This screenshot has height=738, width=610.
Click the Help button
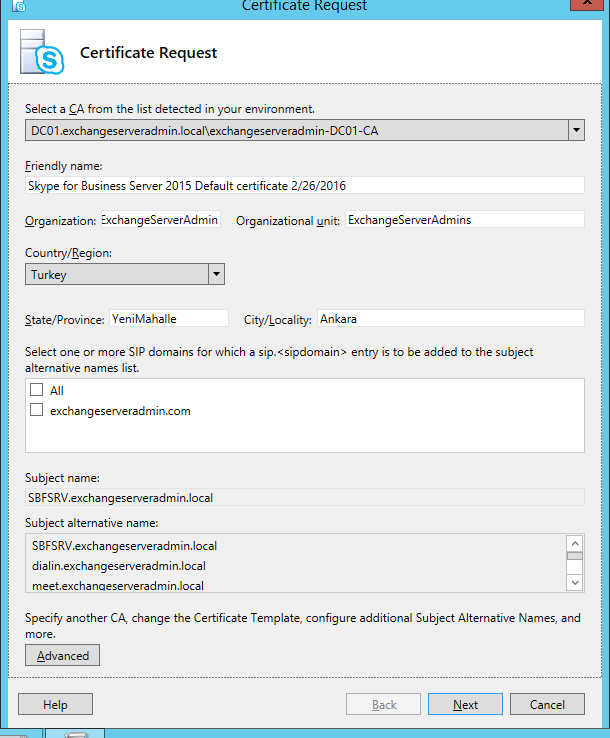[56, 704]
